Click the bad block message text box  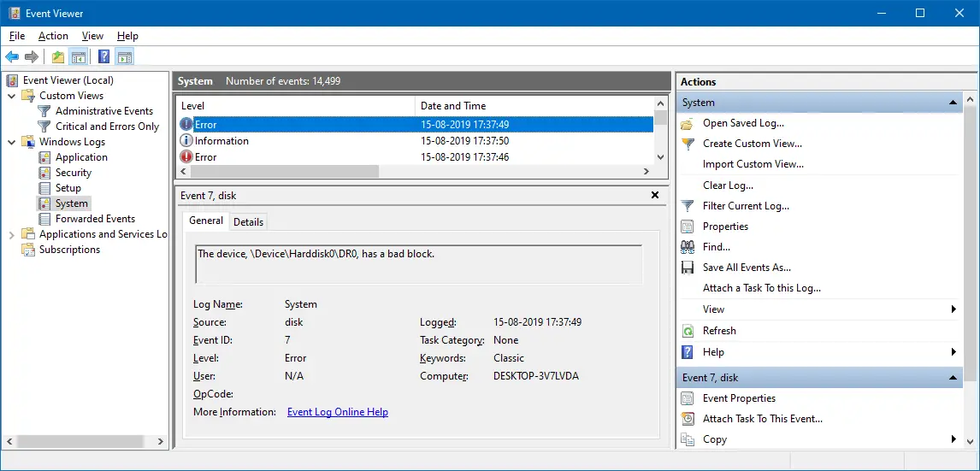[x=419, y=264]
